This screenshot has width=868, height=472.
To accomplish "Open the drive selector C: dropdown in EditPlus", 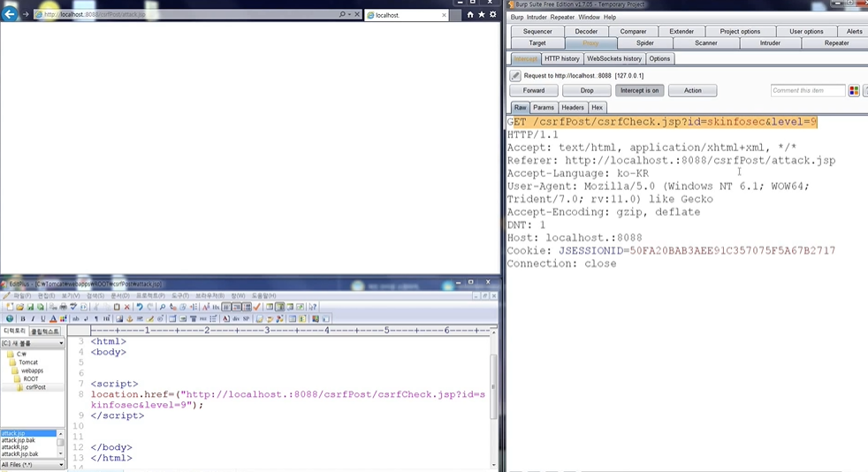I will [x=32, y=343].
